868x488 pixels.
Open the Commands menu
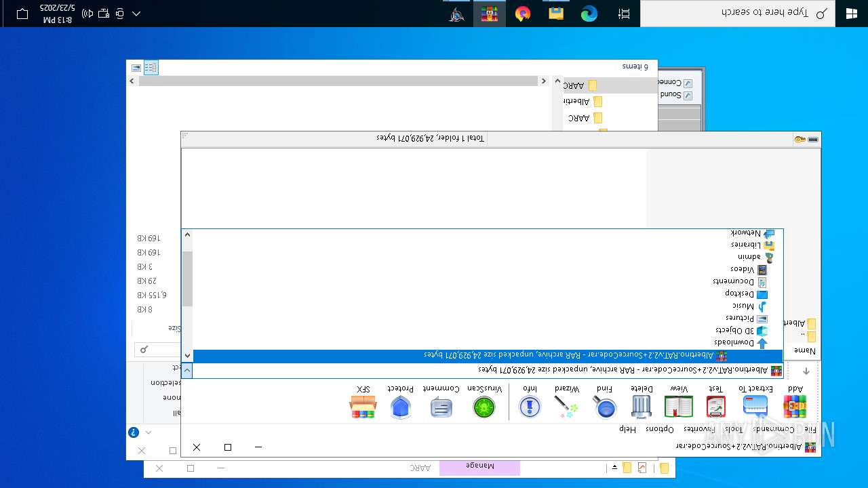[774, 429]
